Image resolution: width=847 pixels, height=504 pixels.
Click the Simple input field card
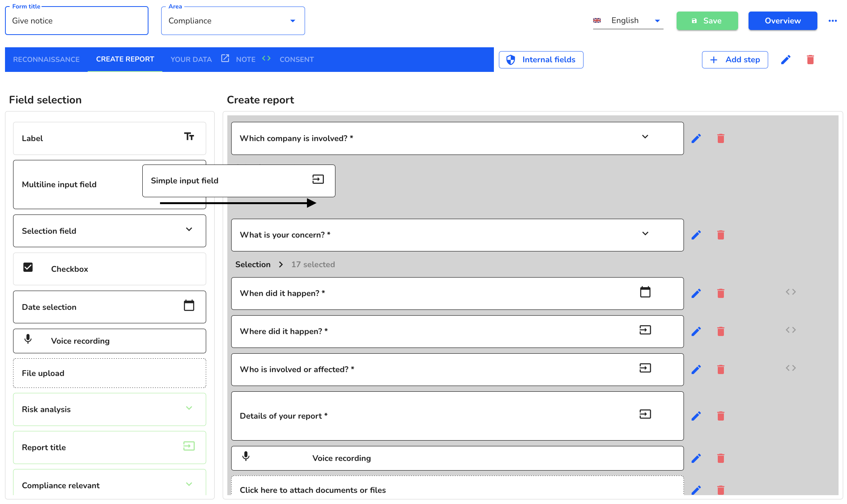(238, 181)
